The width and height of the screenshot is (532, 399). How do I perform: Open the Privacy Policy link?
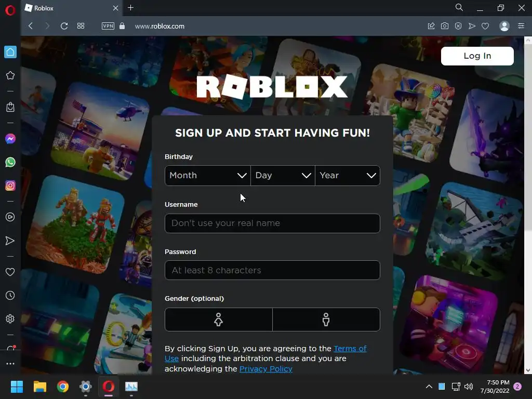(x=265, y=369)
